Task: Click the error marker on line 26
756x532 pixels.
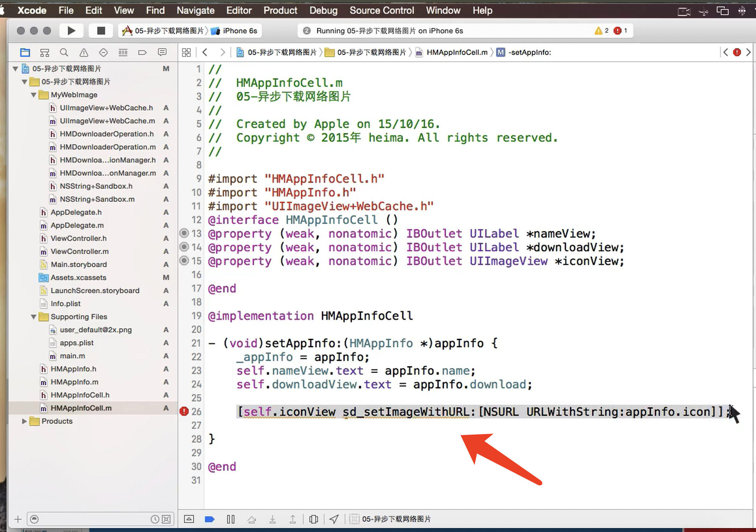Action: click(x=184, y=411)
